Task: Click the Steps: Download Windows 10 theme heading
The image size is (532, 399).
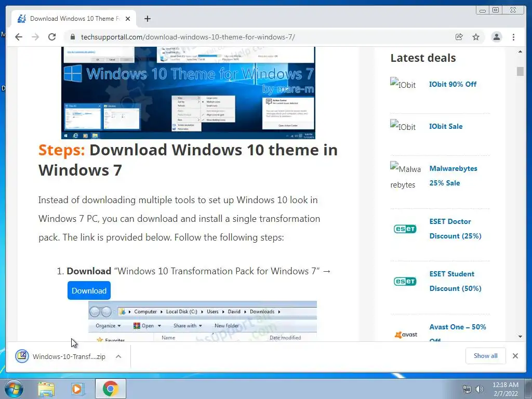Action: coord(188,160)
